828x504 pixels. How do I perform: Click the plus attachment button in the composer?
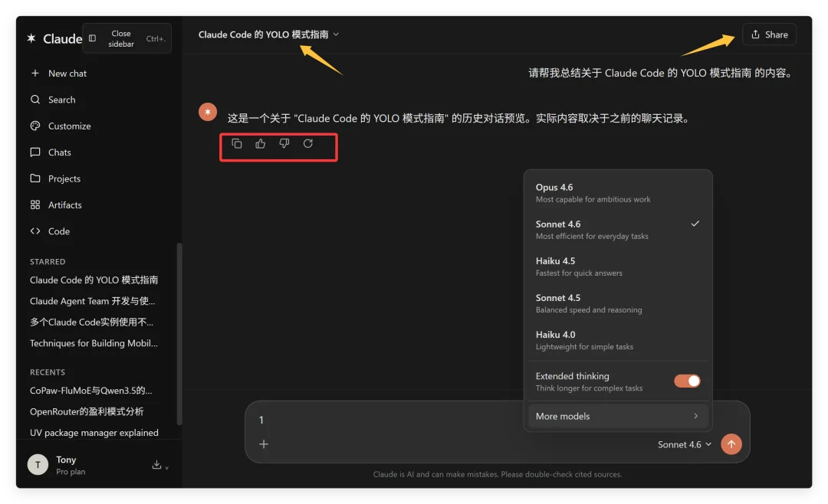pyautogui.click(x=263, y=443)
